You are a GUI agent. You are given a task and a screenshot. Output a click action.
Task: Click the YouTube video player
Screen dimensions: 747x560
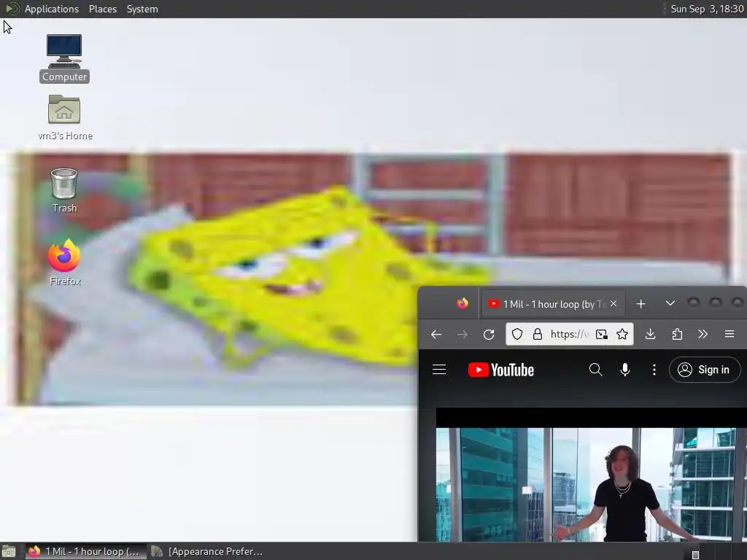coord(591,474)
